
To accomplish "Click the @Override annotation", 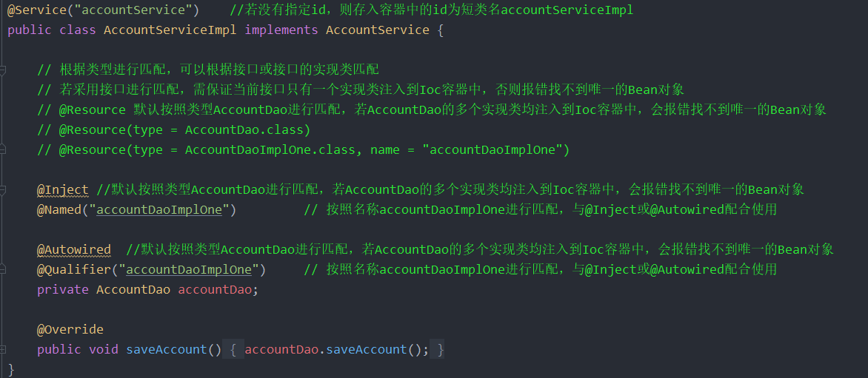I will coord(70,330).
